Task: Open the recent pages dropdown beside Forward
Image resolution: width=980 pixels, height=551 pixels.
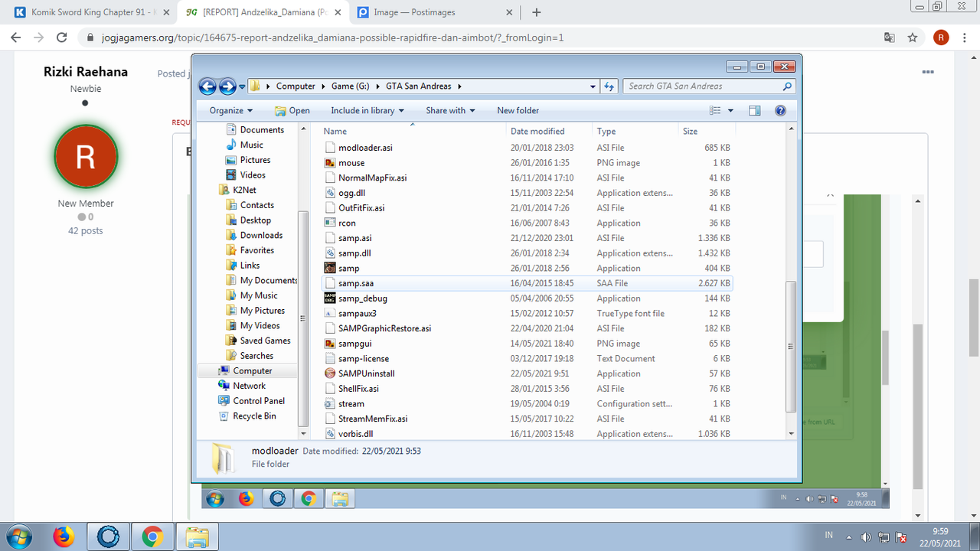Action: (242, 86)
